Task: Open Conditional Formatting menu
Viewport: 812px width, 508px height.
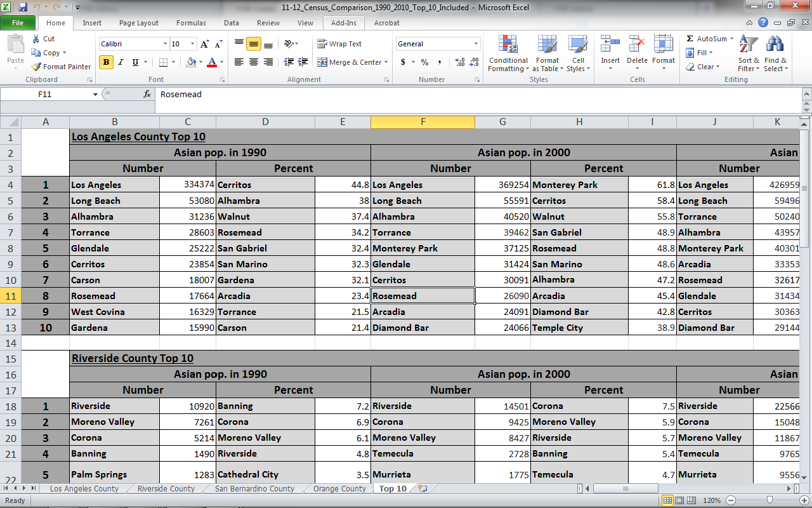Action: [x=508, y=54]
